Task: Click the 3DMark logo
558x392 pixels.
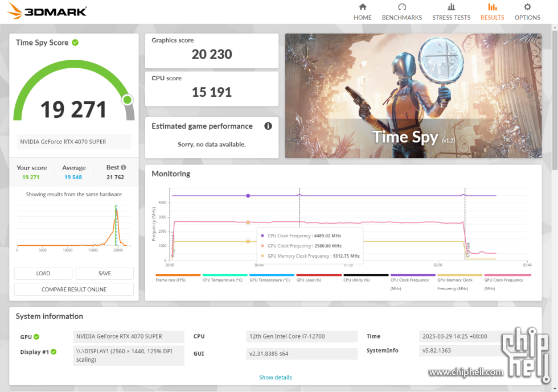Action: 47,11
